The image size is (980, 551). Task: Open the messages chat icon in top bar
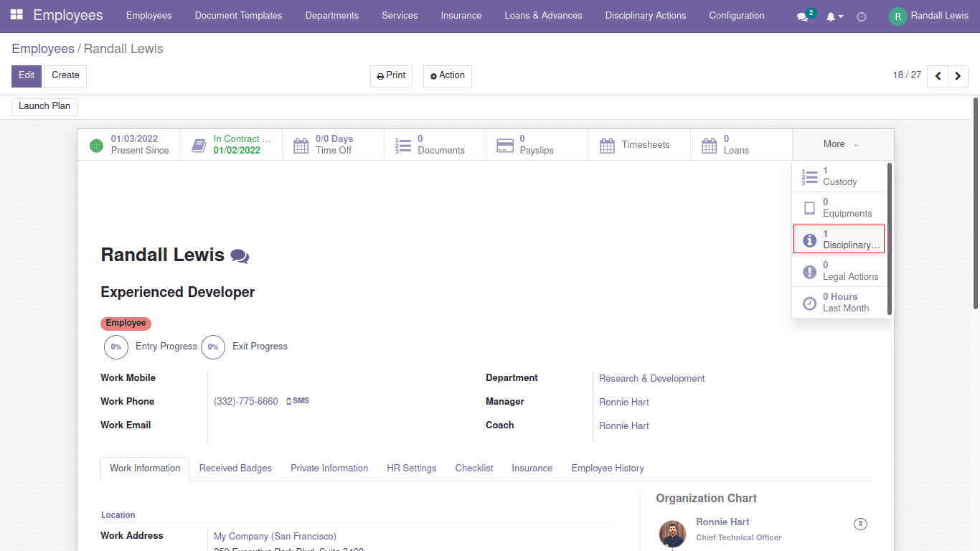coord(803,15)
